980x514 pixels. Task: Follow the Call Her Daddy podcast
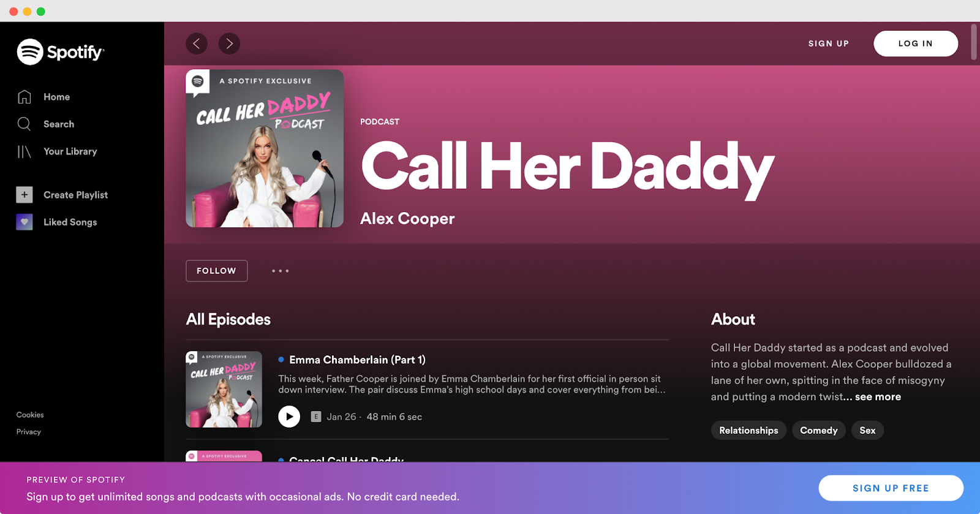tap(217, 271)
